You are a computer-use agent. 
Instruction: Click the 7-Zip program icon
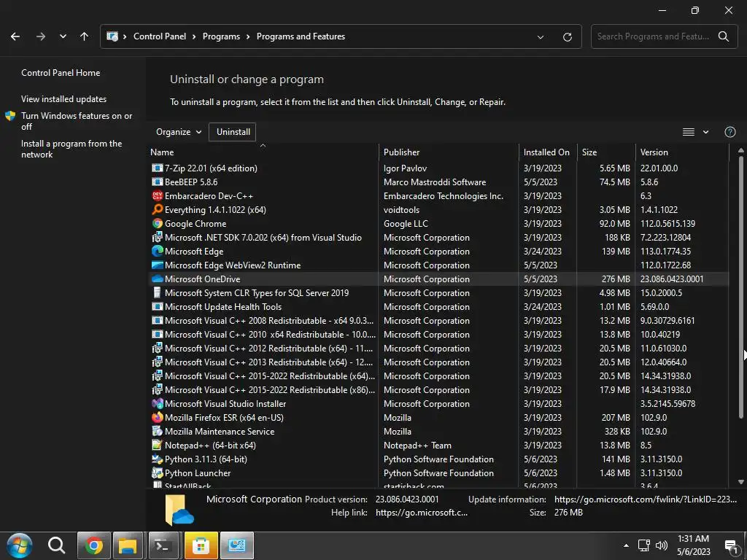157,168
